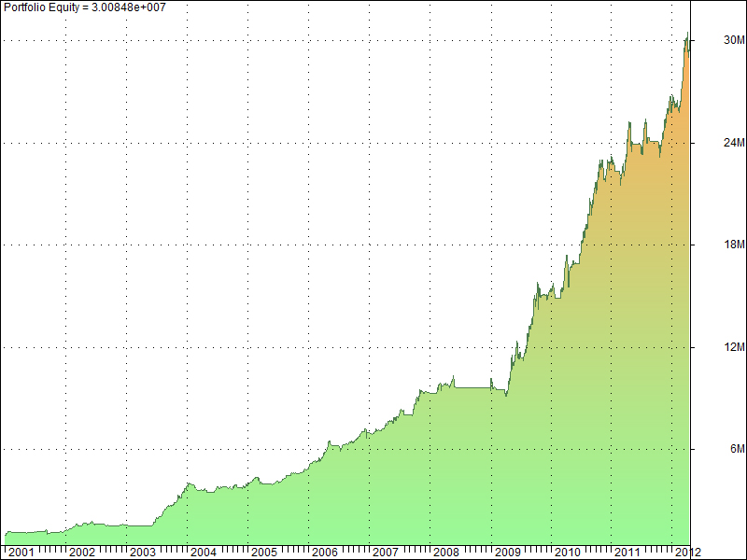Select the 2010 year label
Image resolution: width=747 pixels, height=560 pixels.
[x=568, y=552]
